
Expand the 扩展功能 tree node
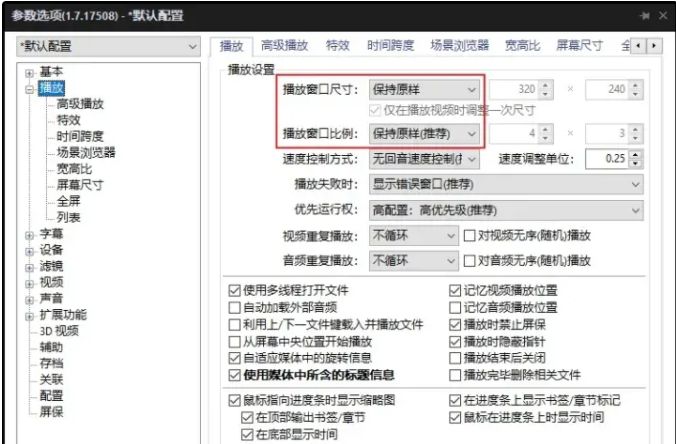click(29, 316)
